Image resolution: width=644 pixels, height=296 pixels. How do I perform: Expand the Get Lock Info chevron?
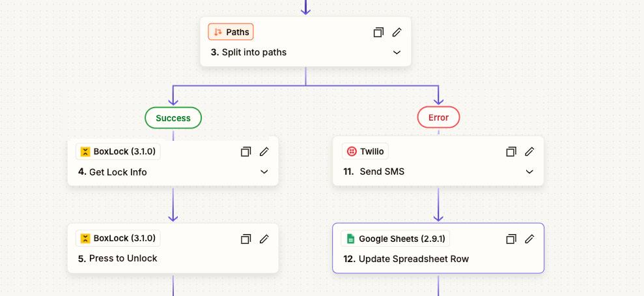point(264,172)
